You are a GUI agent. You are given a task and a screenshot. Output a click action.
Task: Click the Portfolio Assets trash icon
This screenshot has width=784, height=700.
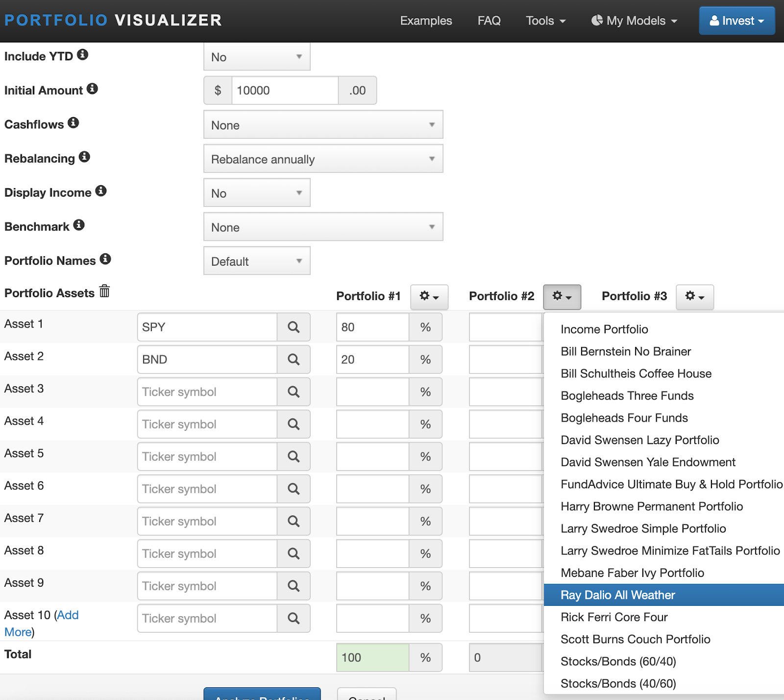click(104, 291)
